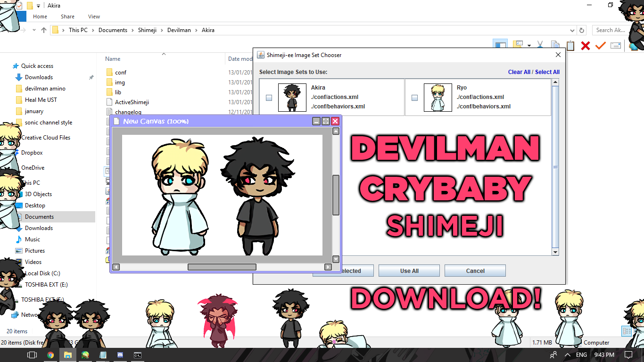Screen dimensions: 644x362
Task: Click the Select All link
Action: pos(547,72)
